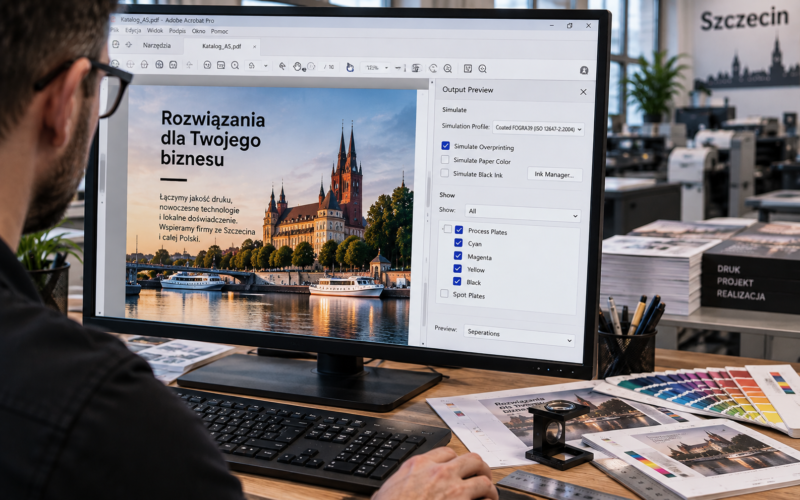The image size is (800, 500).
Task: Enable Simulate Paper Color checkbox
Action: 445,160
